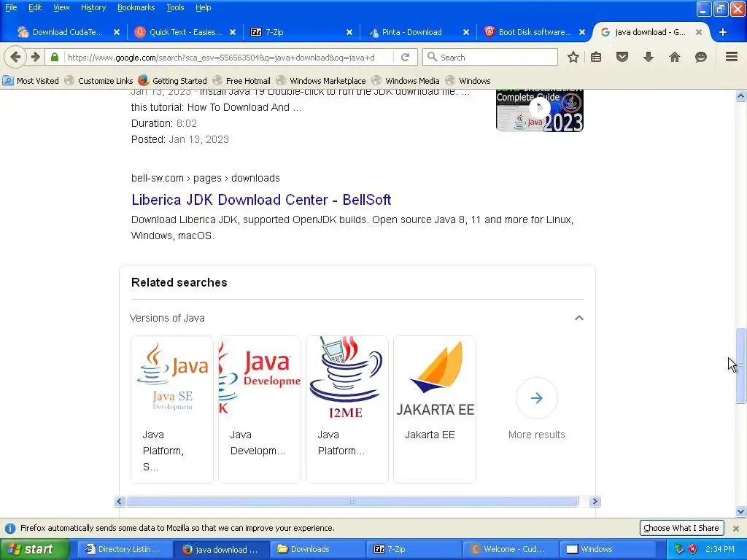Go back with the browser back arrow
The height and width of the screenshot is (560, 747).
(15, 57)
